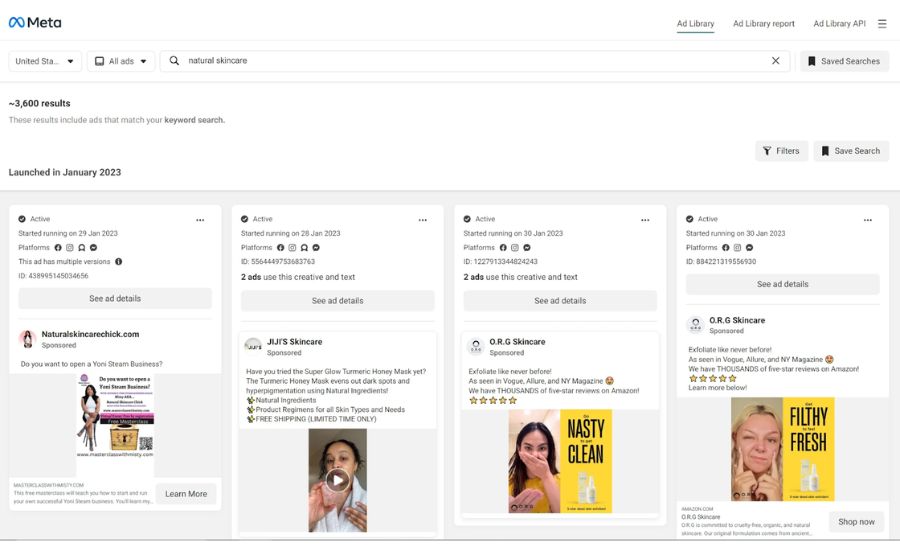Screen dimensions: 900x551
Task: See ad details for ID 884221319556930
Action: pyautogui.click(x=782, y=284)
